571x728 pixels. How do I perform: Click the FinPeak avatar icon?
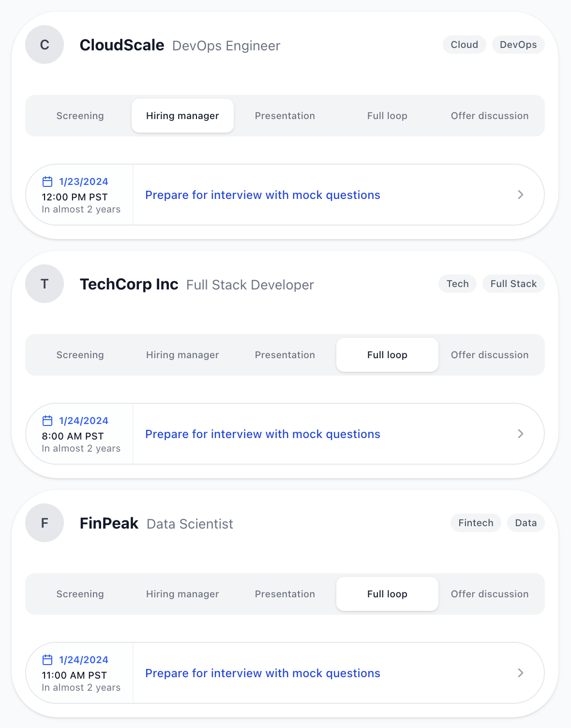point(45,523)
